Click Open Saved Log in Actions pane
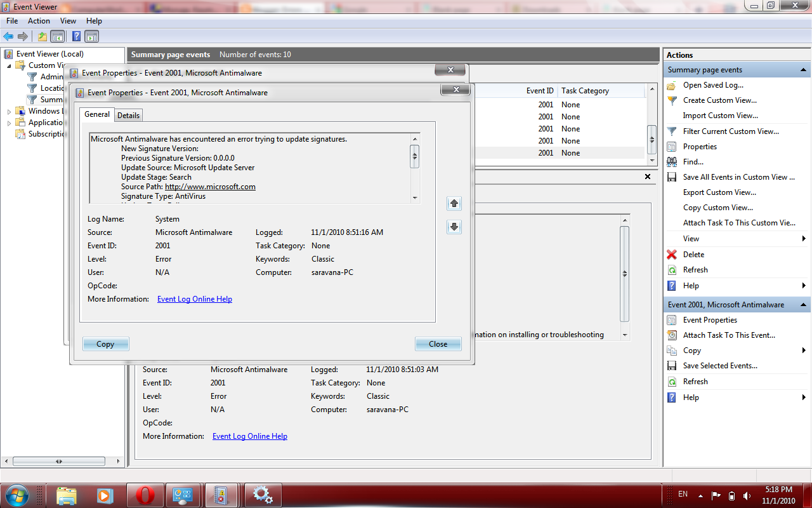Screen dimensions: 812x508 tap(713, 85)
